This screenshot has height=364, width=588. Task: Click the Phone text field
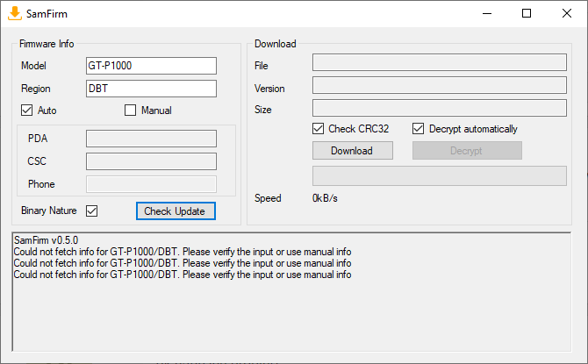pyautogui.click(x=151, y=184)
